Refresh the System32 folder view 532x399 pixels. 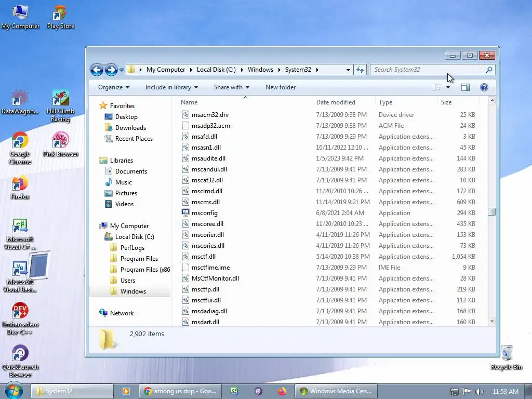(360, 70)
